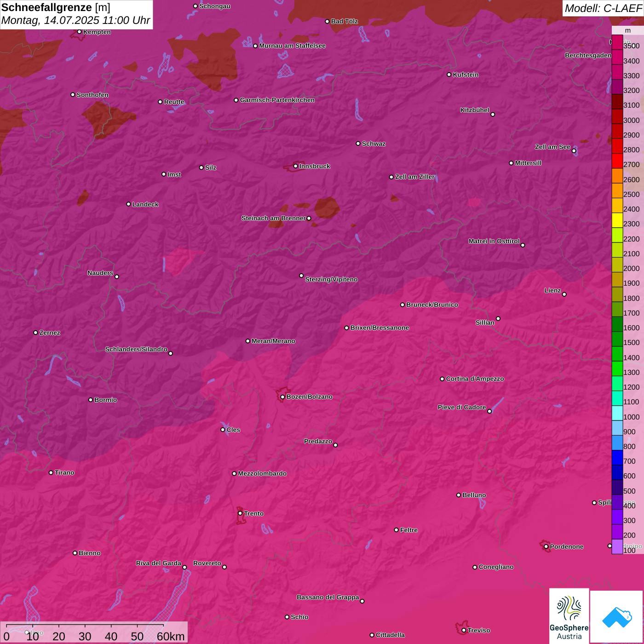Click the Imst label
This screenshot has width=644, height=644.
[x=174, y=174]
